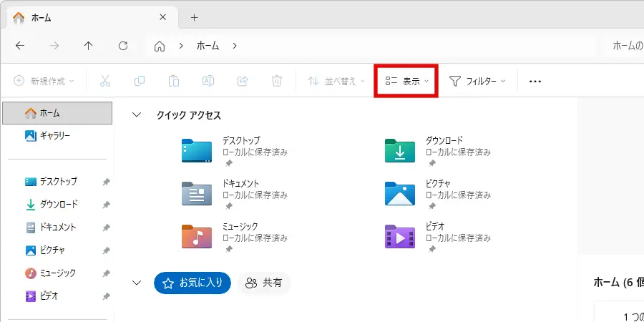Open ダウンロード in the sidebar
Viewport: 644px width, 322px height.
coord(52,205)
